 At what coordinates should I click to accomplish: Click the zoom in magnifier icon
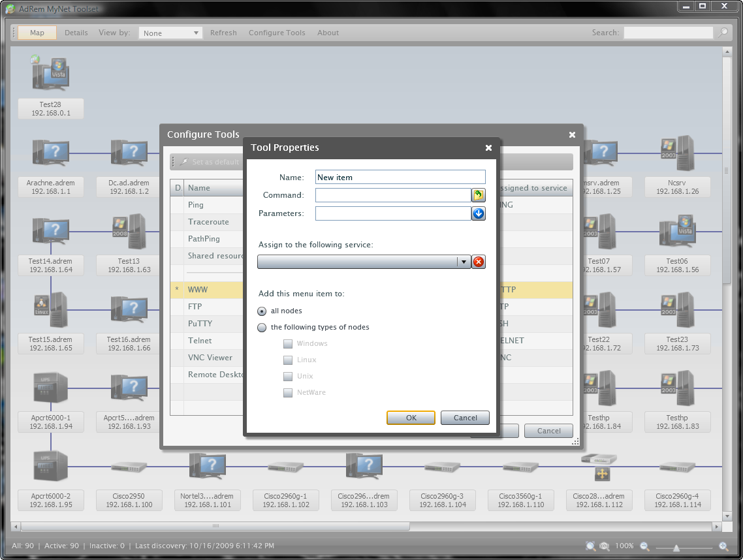click(x=723, y=546)
